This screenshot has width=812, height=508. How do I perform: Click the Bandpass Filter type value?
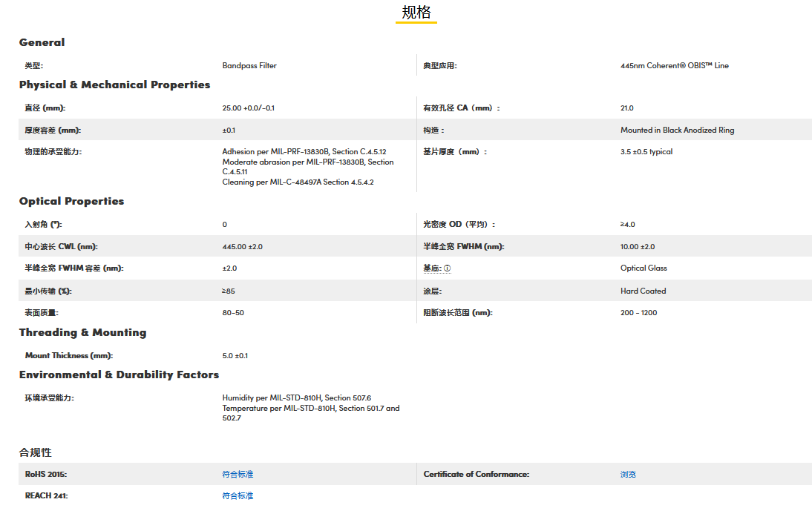(249, 65)
